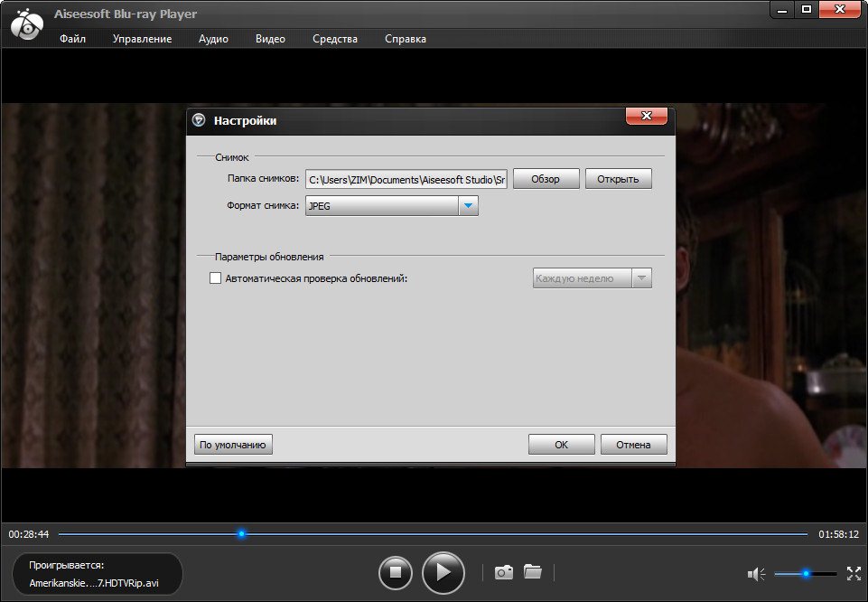Open the Файл menu
Screen dimensions: 868x602
click(72, 39)
